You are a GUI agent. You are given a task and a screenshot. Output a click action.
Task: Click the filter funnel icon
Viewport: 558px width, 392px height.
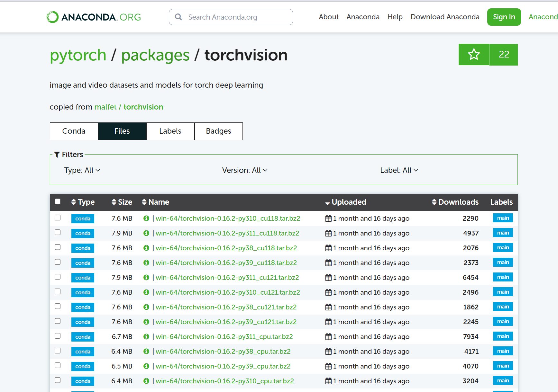point(57,155)
